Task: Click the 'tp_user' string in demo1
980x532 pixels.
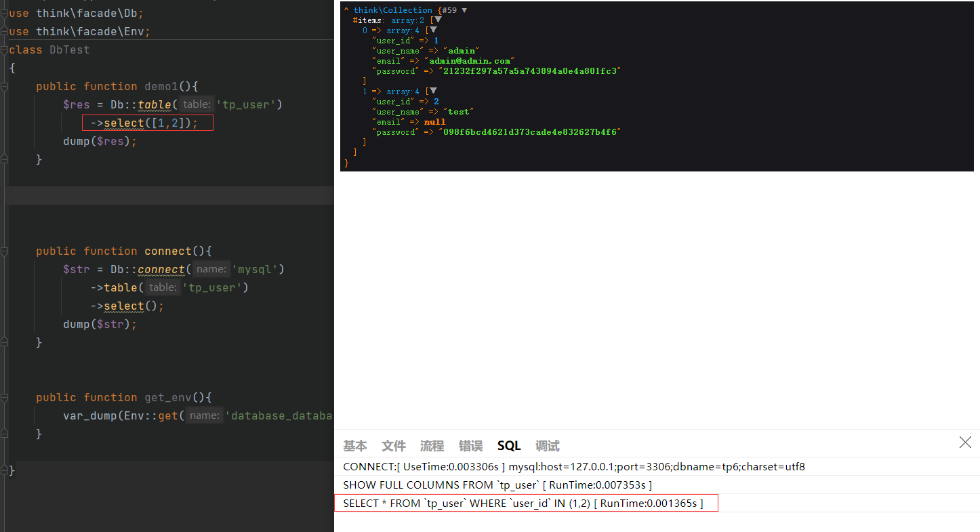Action: coord(245,104)
